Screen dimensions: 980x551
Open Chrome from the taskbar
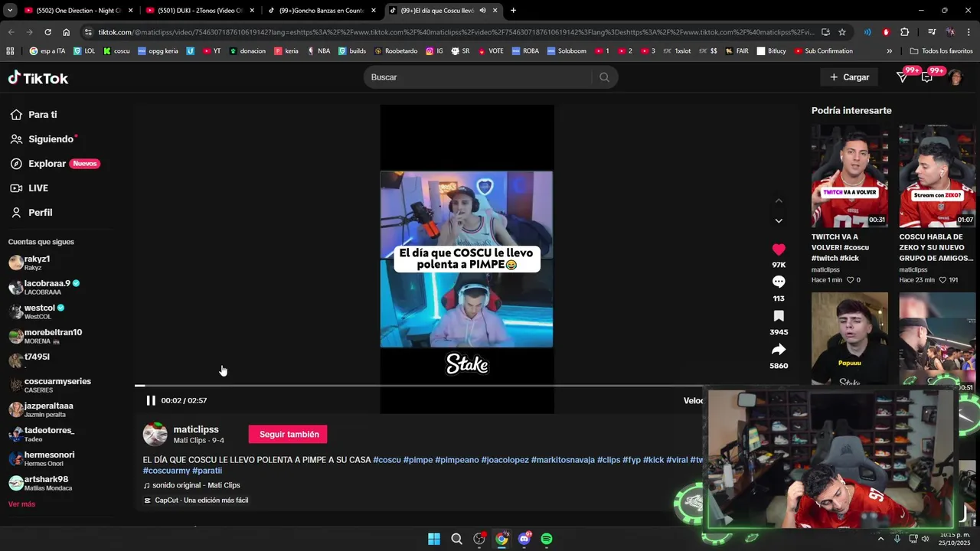coord(501,539)
